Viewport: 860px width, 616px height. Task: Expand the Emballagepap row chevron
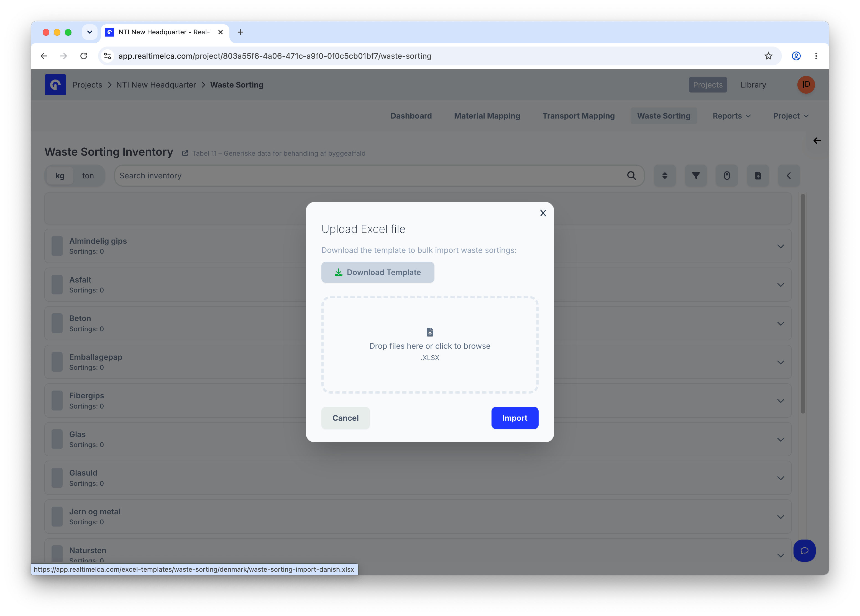(x=781, y=362)
